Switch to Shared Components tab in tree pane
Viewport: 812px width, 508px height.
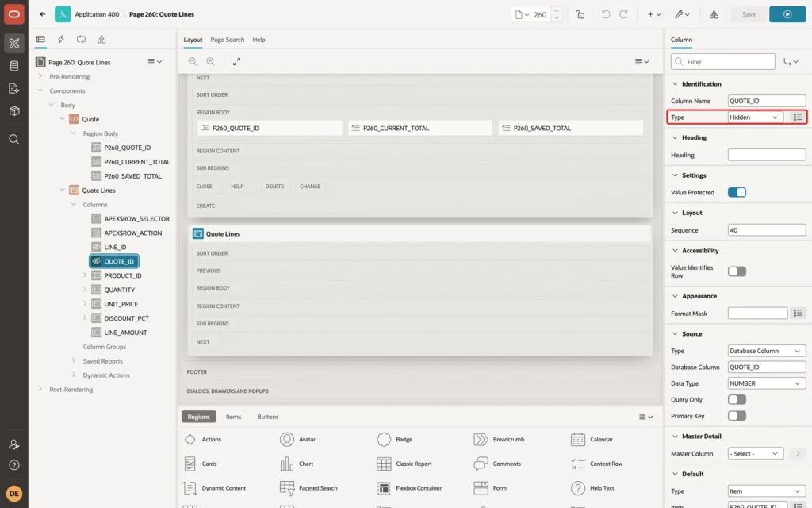(x=101, y=40)
